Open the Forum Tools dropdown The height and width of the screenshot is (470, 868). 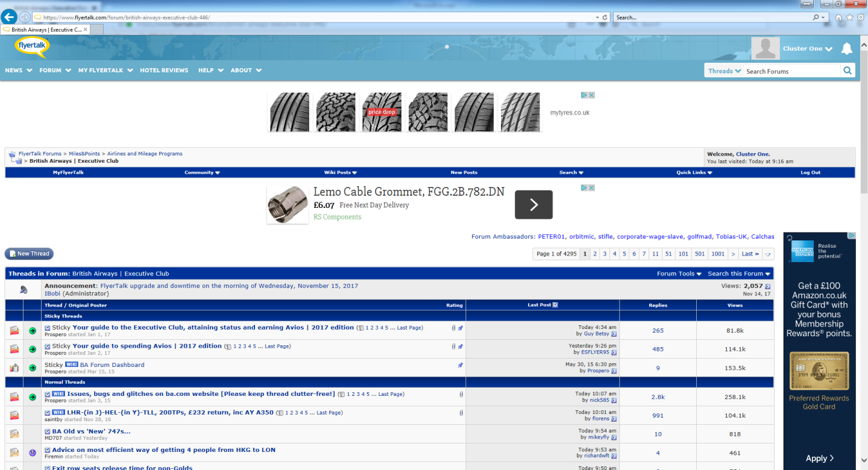679,274
